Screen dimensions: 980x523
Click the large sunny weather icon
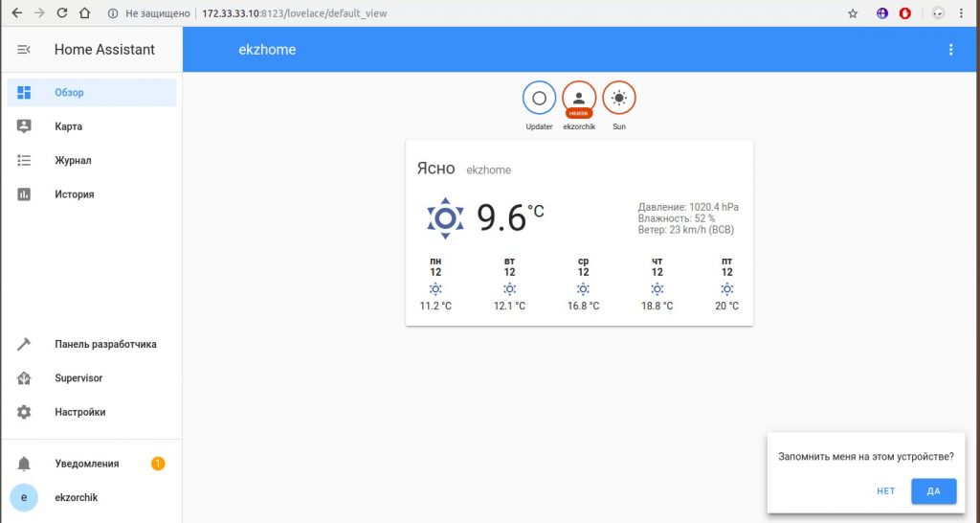pyautogui.click(x=445, y=218)
